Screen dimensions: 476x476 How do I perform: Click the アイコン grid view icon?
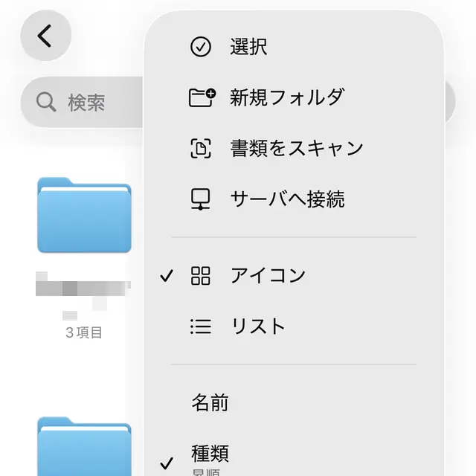[201, 276]
